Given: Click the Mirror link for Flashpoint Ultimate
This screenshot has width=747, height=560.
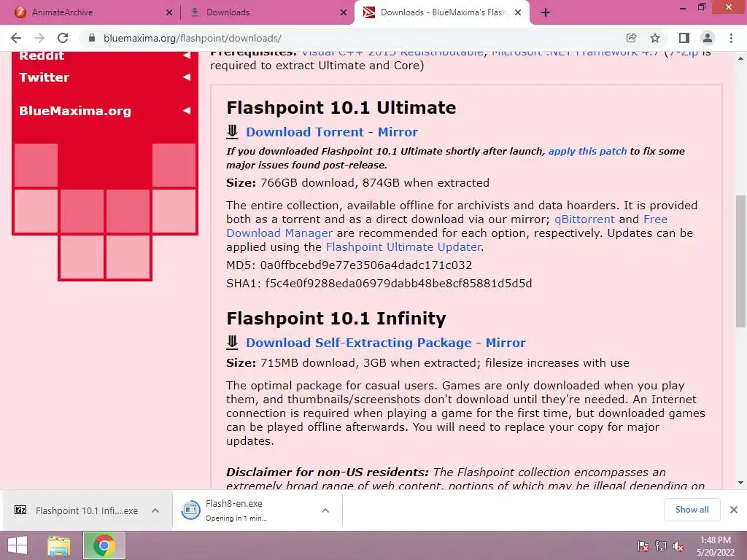Looking at the screenshot, I should [398, 132].
